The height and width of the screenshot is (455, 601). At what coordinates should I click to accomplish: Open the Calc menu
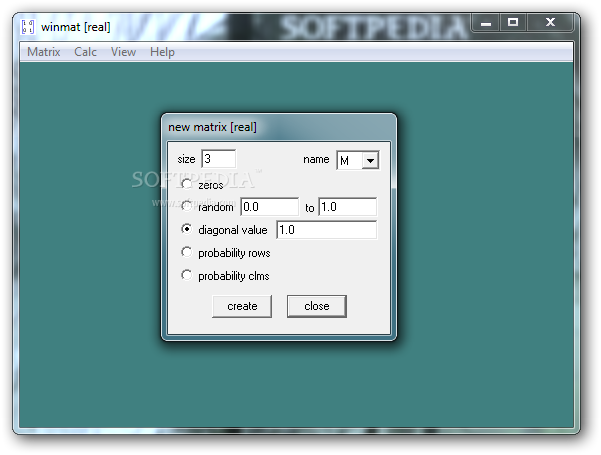pos(85,52)
